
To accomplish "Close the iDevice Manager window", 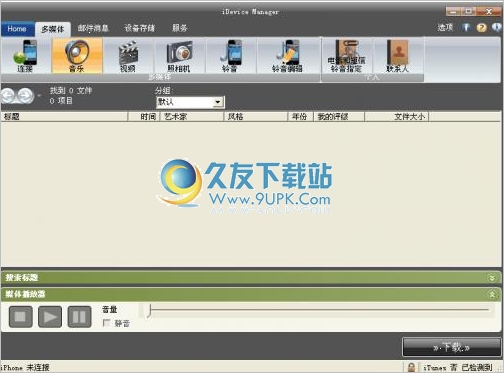I will [x=489, y=11].
